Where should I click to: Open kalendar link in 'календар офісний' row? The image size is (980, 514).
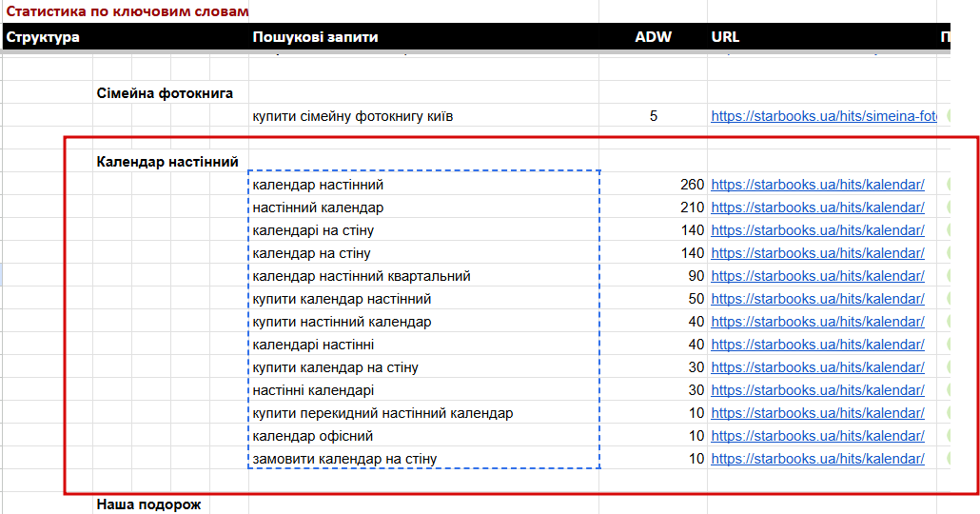(x=817, y=436)
